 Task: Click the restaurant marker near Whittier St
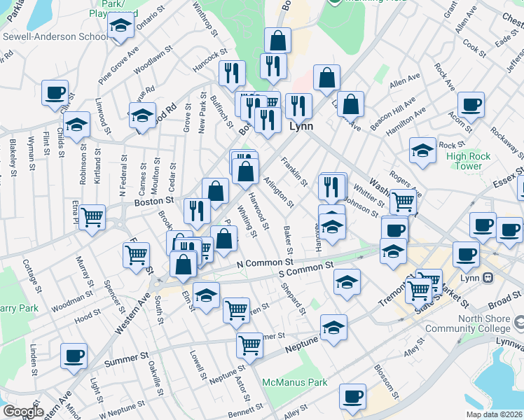331,189
